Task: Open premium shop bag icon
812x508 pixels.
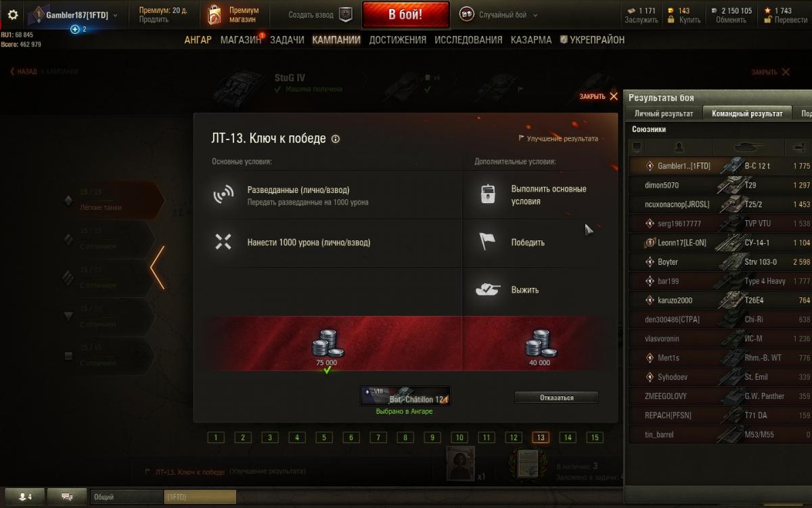Action: click(214, 14)
